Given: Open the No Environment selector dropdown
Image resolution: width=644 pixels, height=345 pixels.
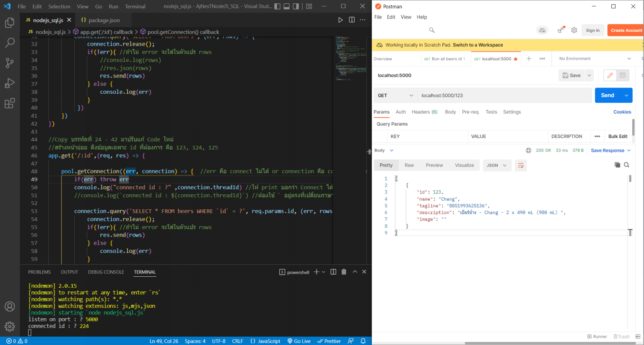Looking at the screenshot, I should point(595,59).
